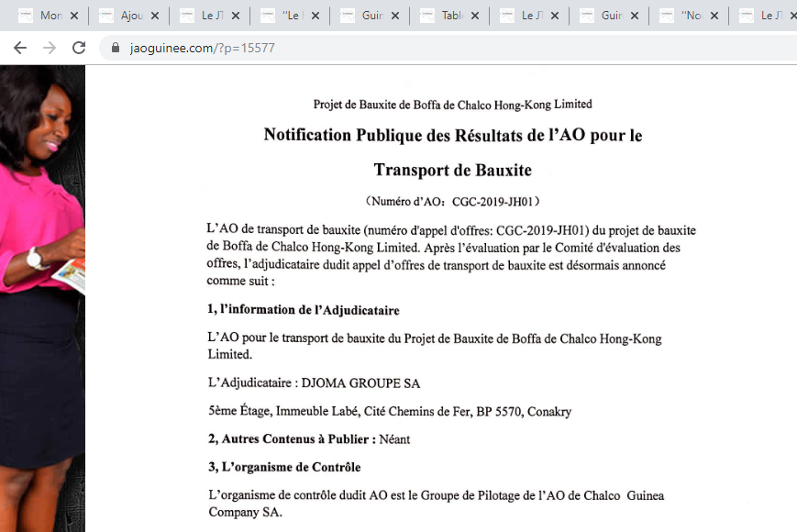The image size is (797, 532).
Task: Click the heading "1, l'information de l'Adjudicataire"
Action: coord(304,310)
